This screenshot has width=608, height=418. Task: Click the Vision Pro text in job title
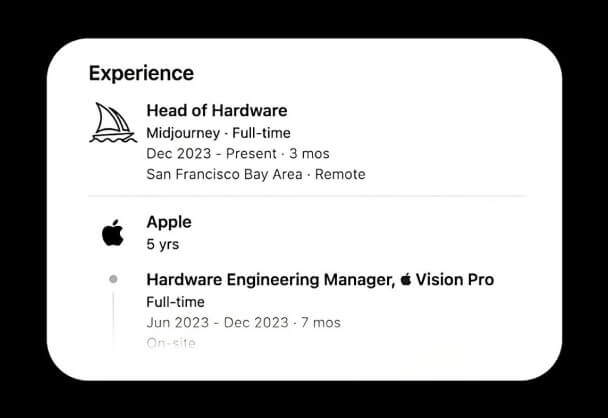(x=456, y=280)
